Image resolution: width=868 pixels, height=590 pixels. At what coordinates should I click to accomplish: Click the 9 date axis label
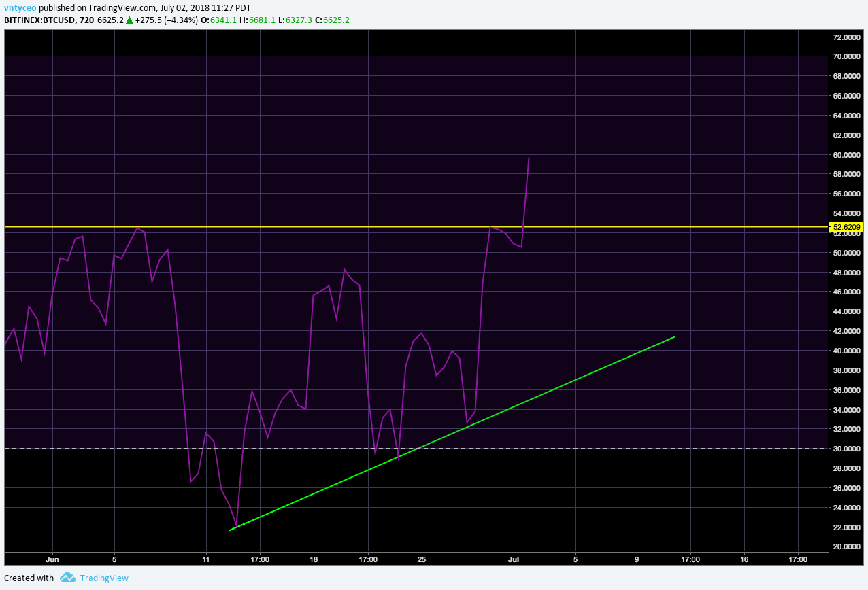tap(637, 560)
